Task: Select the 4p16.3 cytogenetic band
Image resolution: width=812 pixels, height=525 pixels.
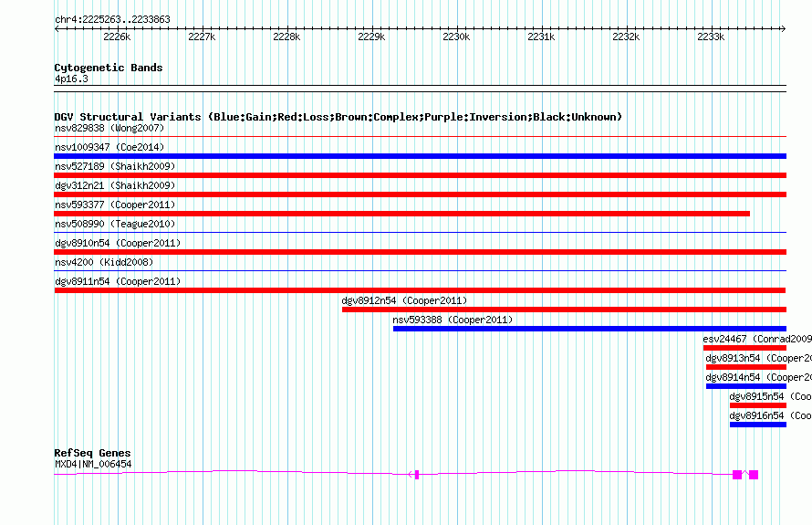Action: (x=71, y=79)
